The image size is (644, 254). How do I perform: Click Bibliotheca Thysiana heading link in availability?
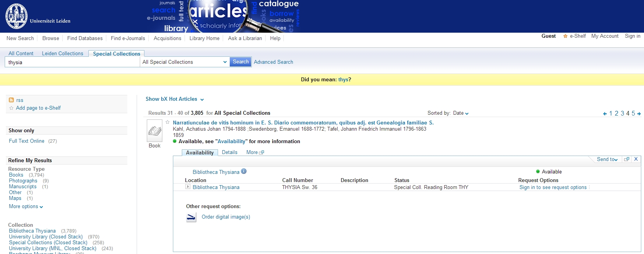[216, 172]
